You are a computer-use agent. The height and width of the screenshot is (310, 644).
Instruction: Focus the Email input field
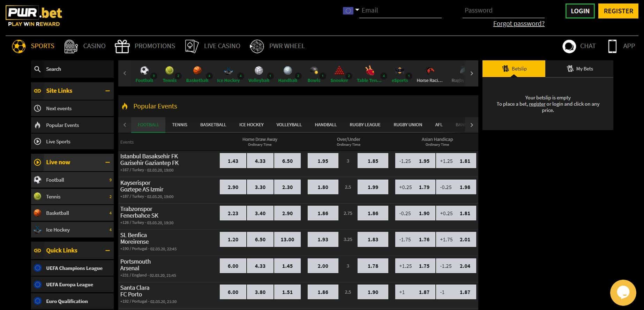pos(400,11)
